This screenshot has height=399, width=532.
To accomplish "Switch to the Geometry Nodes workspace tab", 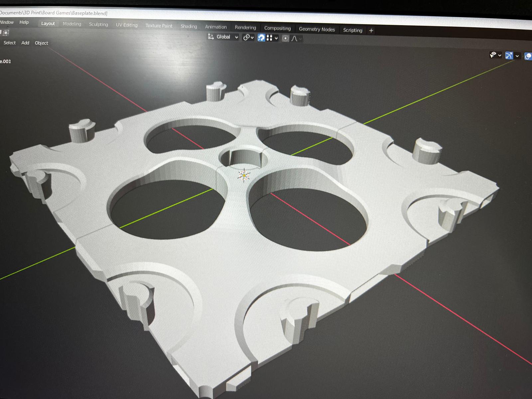I will (317, 29).
